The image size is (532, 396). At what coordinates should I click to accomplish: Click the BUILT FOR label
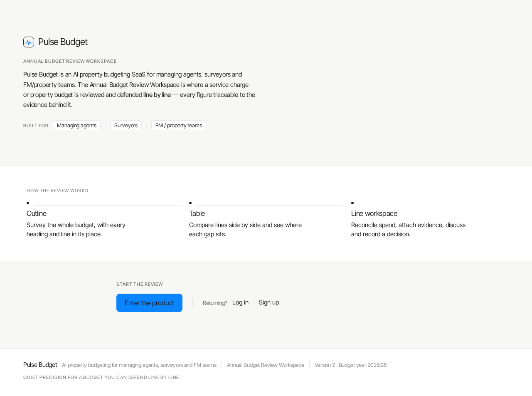point(36,126)
